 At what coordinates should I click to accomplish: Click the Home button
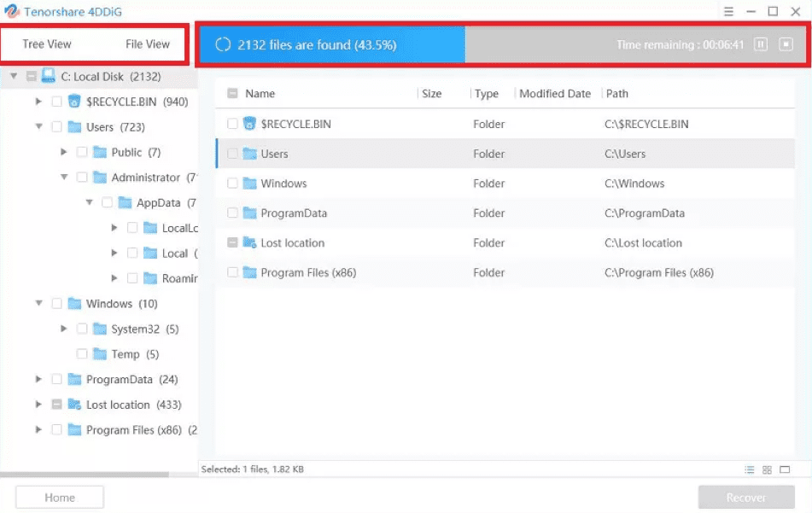60,498
